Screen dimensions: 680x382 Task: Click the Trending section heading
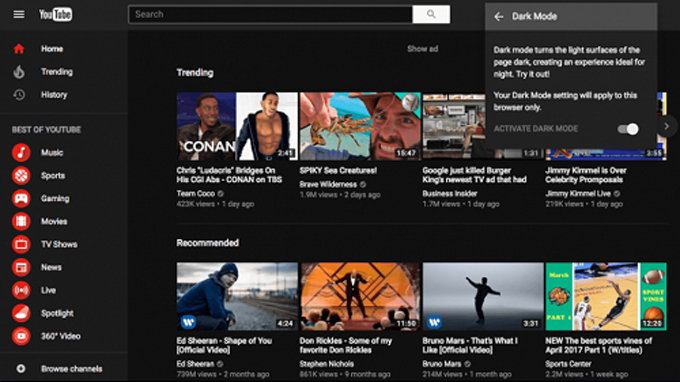coord(195,73)
